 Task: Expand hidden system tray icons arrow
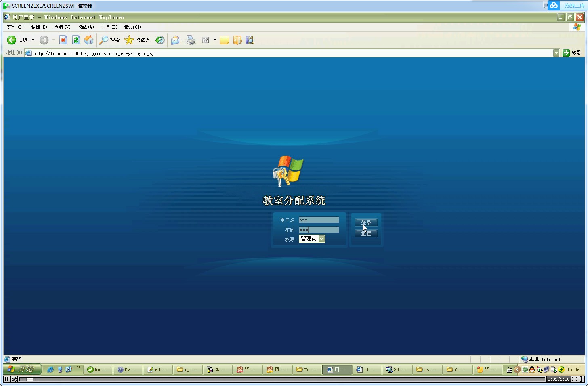click(x=517, y=369)
